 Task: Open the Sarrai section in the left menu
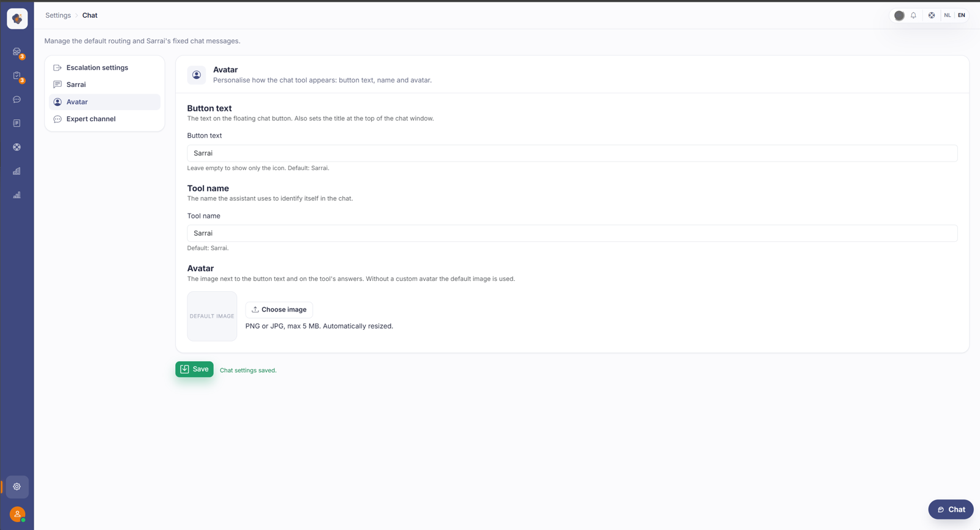tap(105, 84)
